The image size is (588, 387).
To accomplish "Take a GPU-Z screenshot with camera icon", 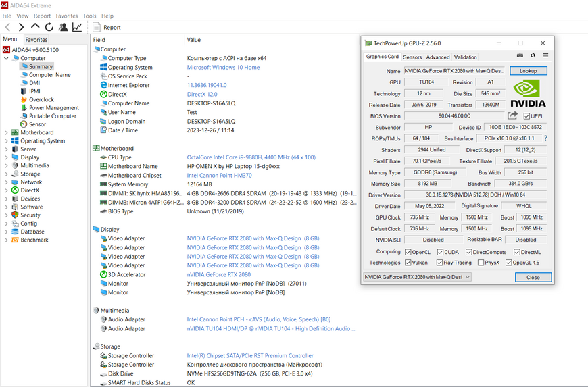I will pos(520,55).
